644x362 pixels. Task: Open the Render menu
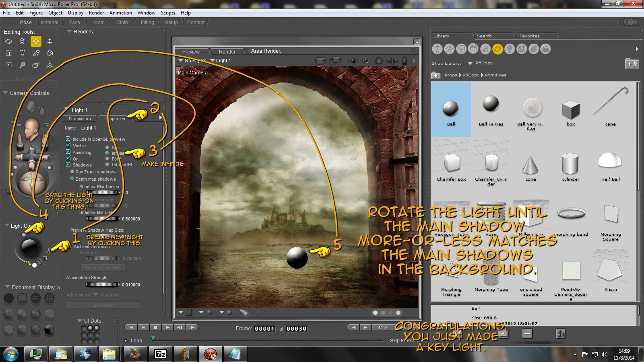coord(96,13)
